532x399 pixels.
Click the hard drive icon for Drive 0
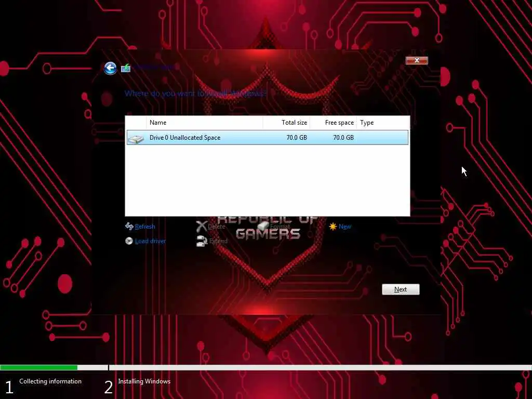[136, 138]
